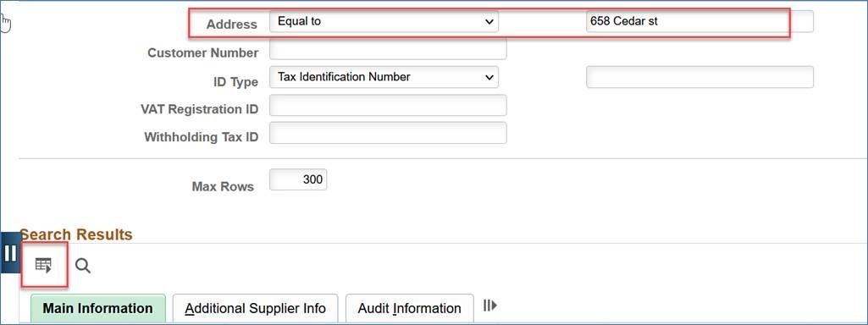Click the Address field label

(232, 25)
